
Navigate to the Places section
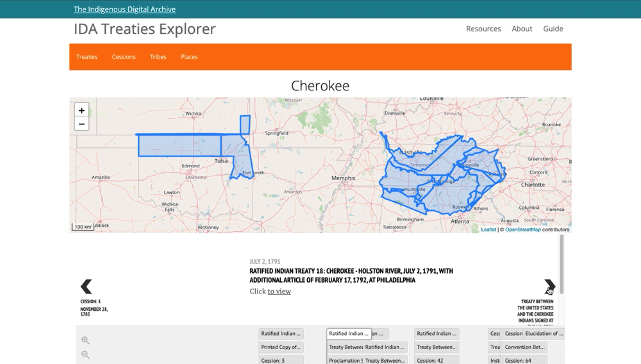tap(189, 57)
